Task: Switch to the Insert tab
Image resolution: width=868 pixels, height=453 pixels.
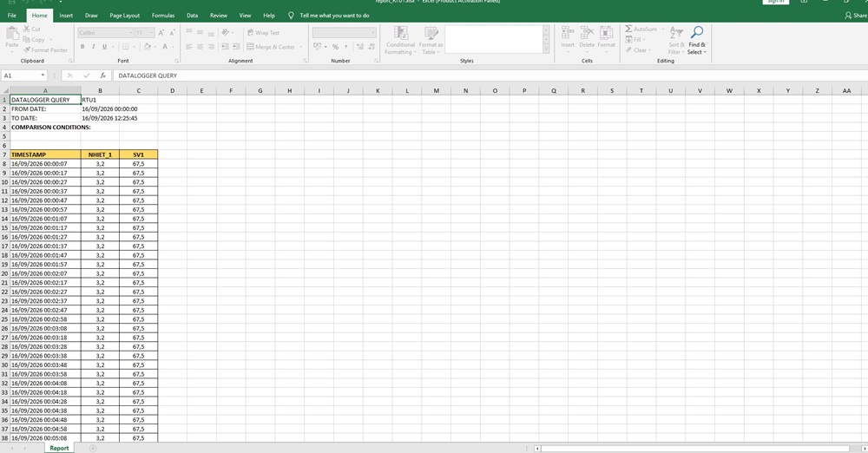Action: [x=66, y=16]
